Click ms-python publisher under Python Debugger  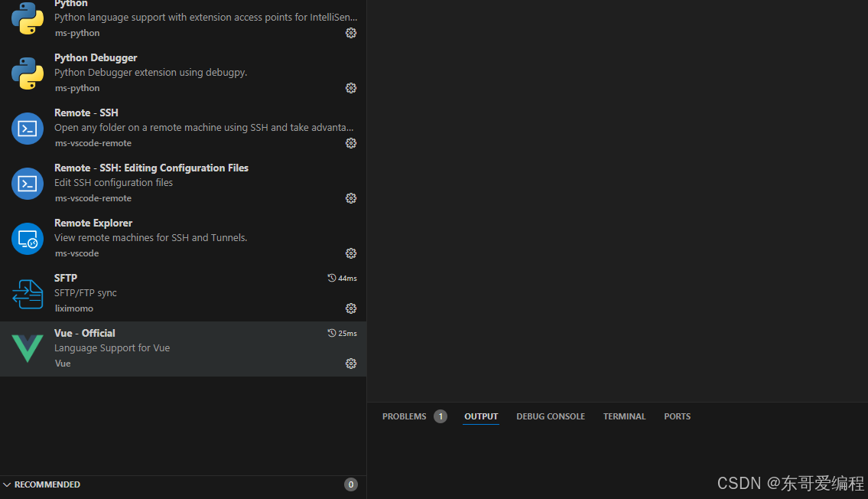click(77, 88)
